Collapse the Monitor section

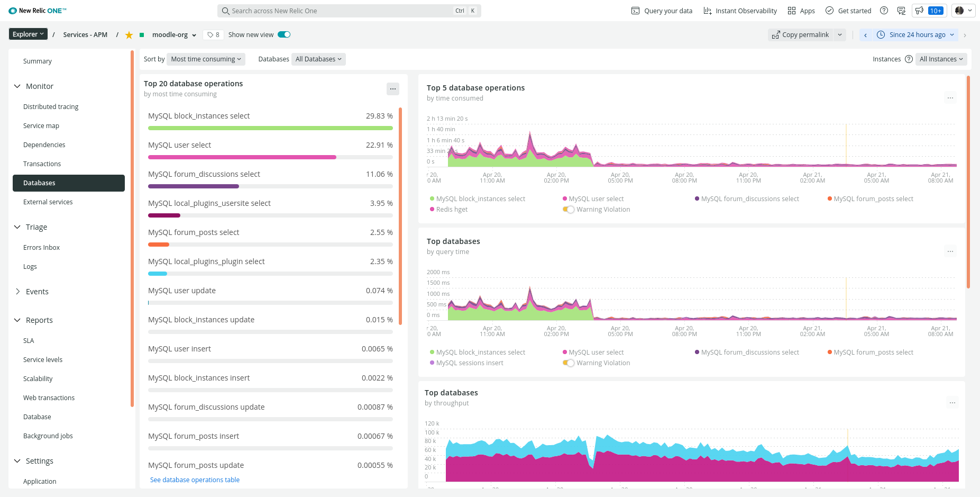pos(34,86)
